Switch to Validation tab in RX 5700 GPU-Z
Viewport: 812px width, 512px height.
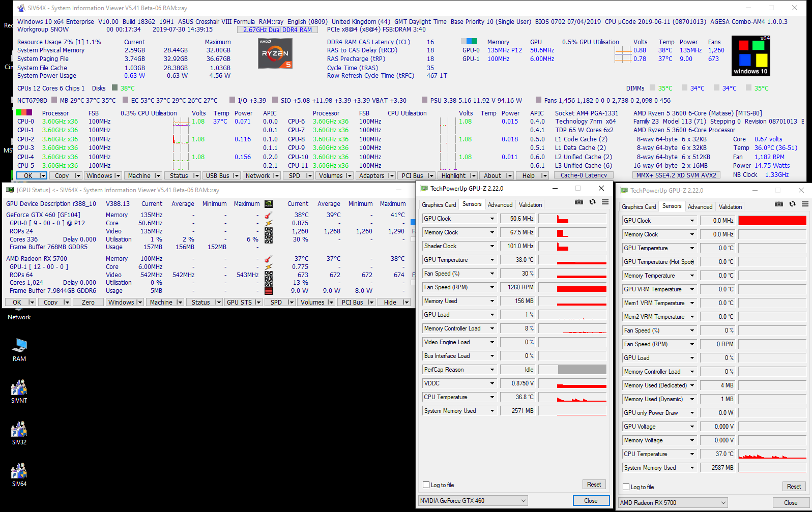pyautogui.click(x=730, y=207)
